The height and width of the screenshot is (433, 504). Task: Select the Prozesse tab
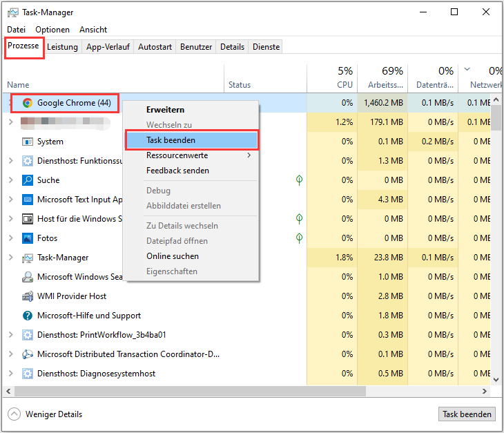(x=23, y=46)
